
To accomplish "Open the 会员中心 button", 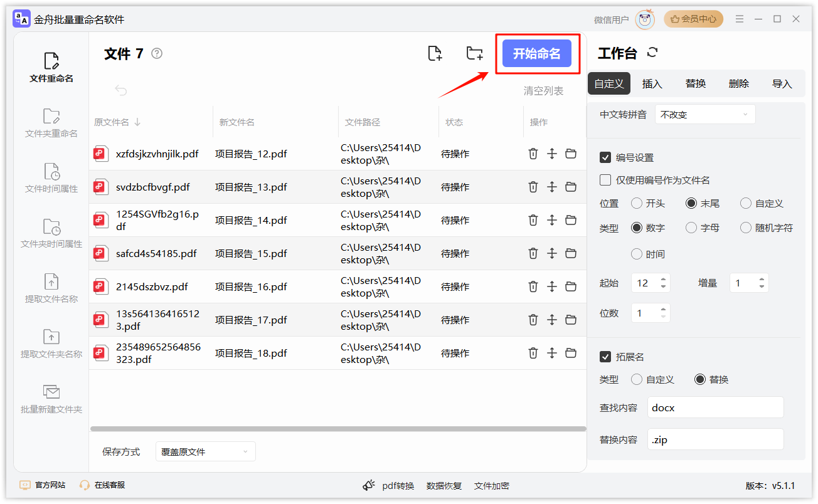I will click(x=694, y=19).
